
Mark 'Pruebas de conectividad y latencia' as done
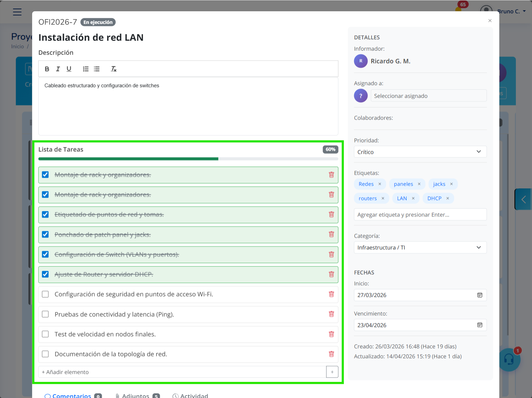(x=45, y=314)
